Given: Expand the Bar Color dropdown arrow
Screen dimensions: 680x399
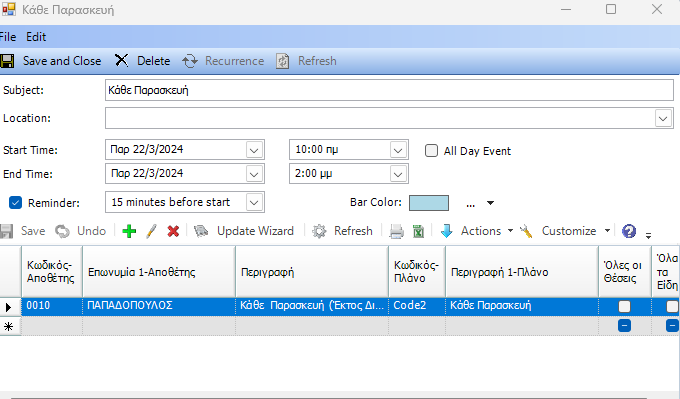Looking at the screenshot, I should (490, 203).
